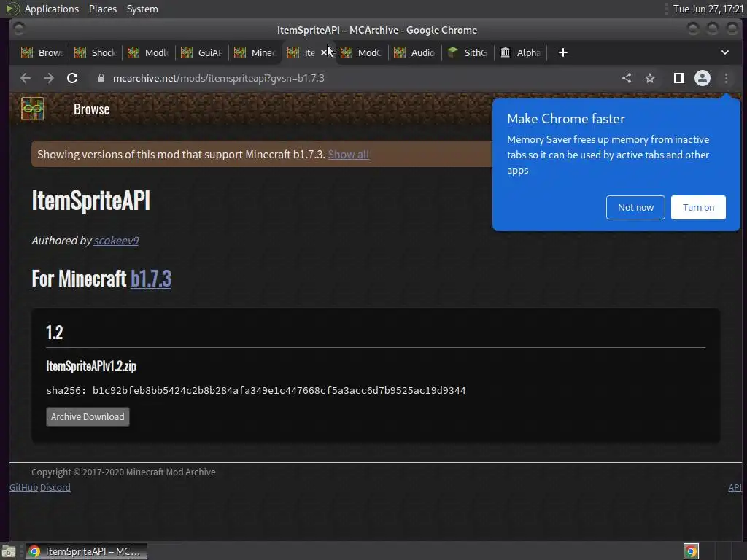Screen dimensions: 747x560
Task: Switch to the Audio tab
Action: coord(415,52)
